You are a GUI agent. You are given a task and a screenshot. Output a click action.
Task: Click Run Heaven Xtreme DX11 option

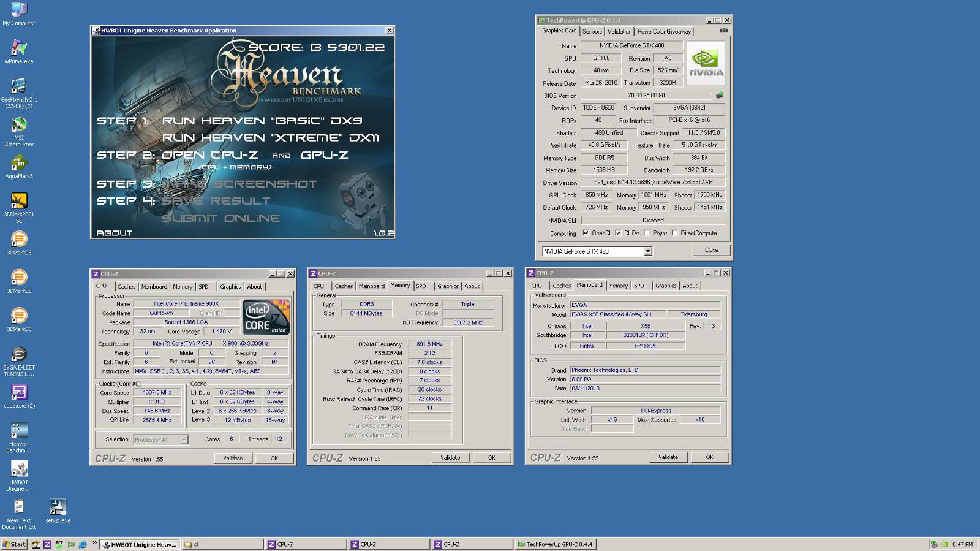coord(271,138)
